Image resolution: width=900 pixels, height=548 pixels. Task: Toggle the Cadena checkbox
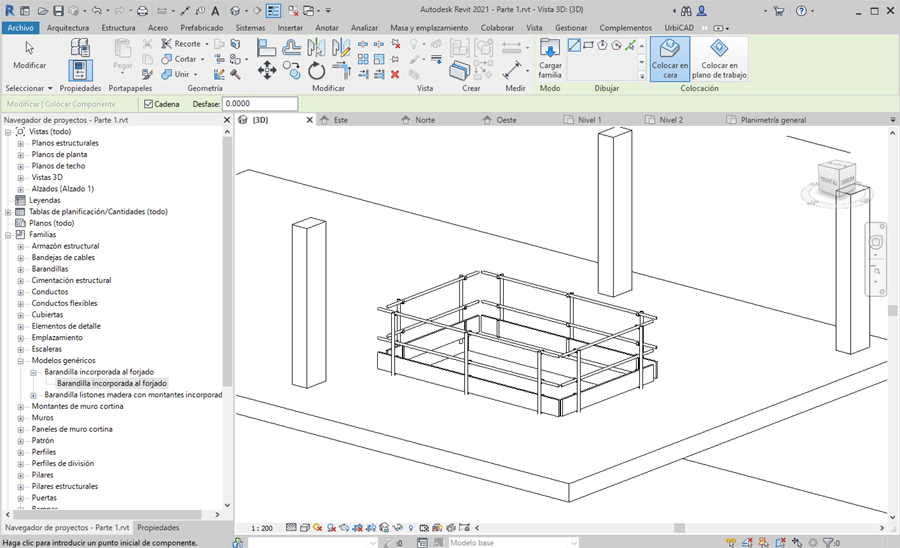click(149, 103)
